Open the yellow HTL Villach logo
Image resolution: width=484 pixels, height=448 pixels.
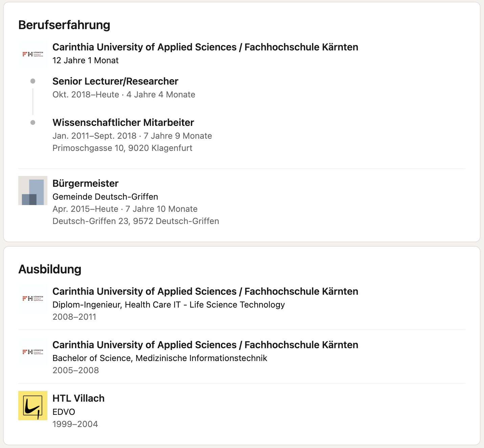click(x=33, y=405)
